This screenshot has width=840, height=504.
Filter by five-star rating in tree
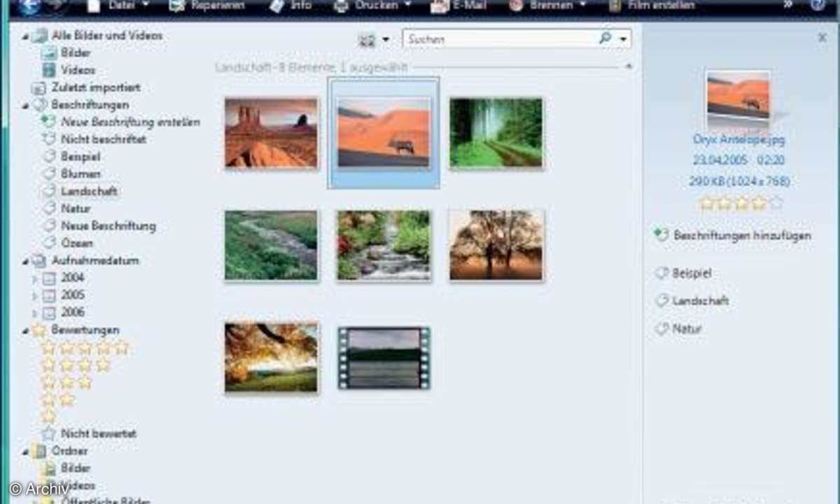click(x=85, y=347)
